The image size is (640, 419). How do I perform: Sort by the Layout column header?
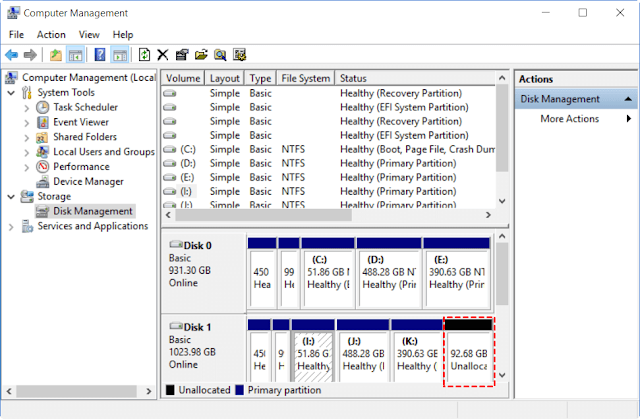pos(224,78)
